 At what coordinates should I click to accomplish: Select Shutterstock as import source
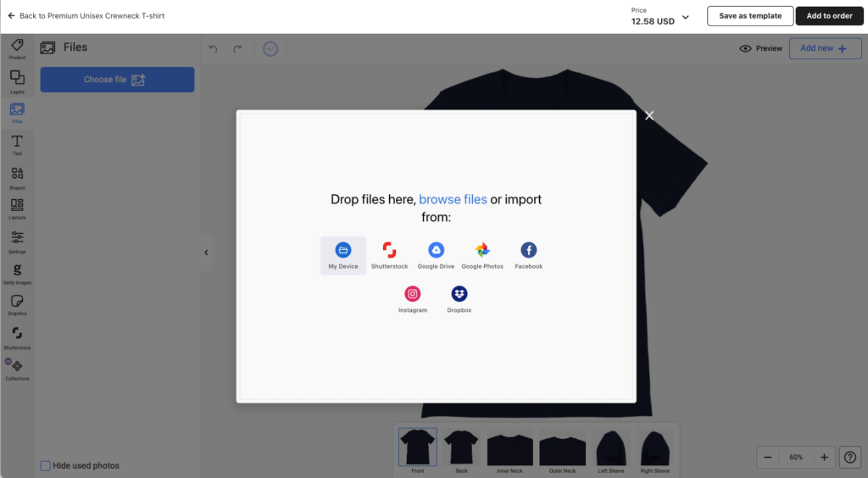tap(389, 250)
